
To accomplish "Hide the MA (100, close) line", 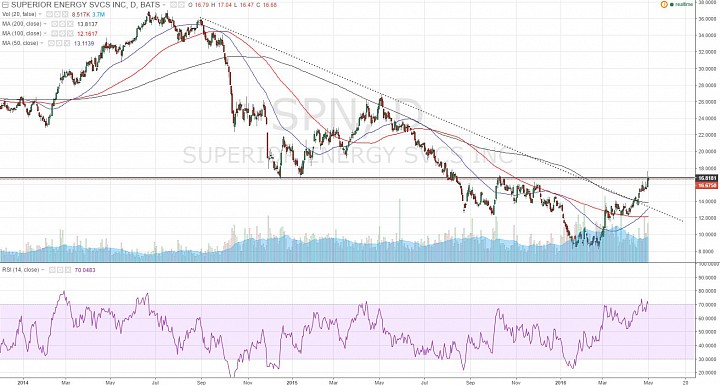I will click(x=54, y=34).
